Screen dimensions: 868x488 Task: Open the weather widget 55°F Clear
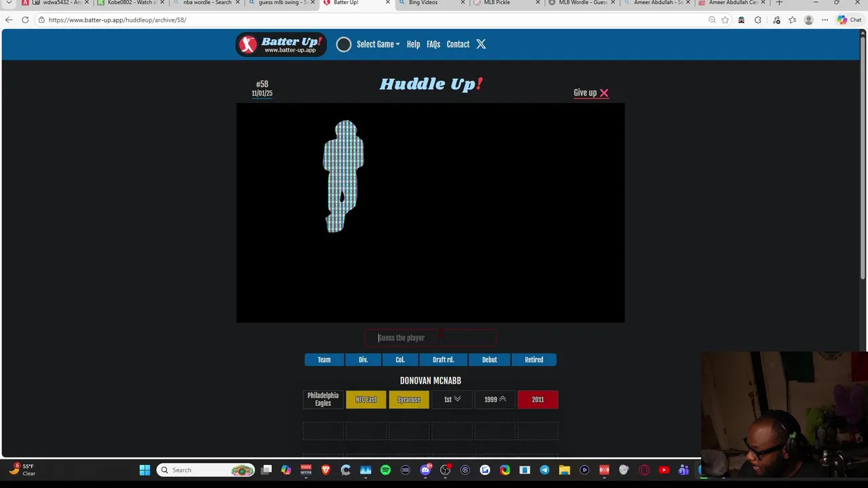click(22, 470)
